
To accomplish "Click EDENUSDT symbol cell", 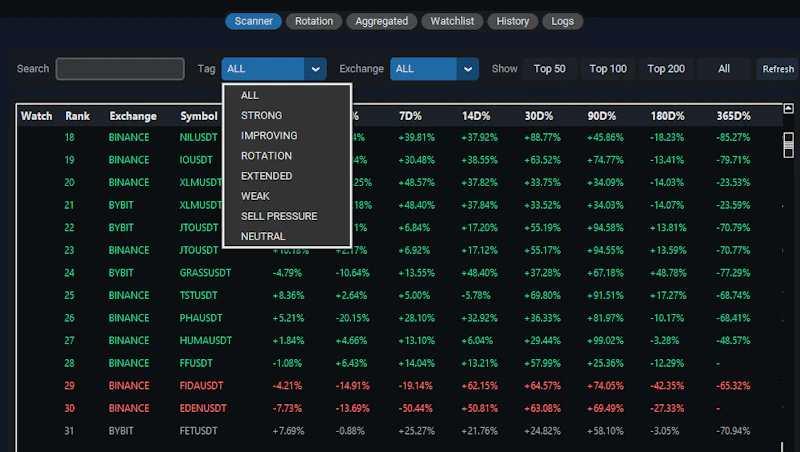I will pyautogui.click(x=203, y=408).
